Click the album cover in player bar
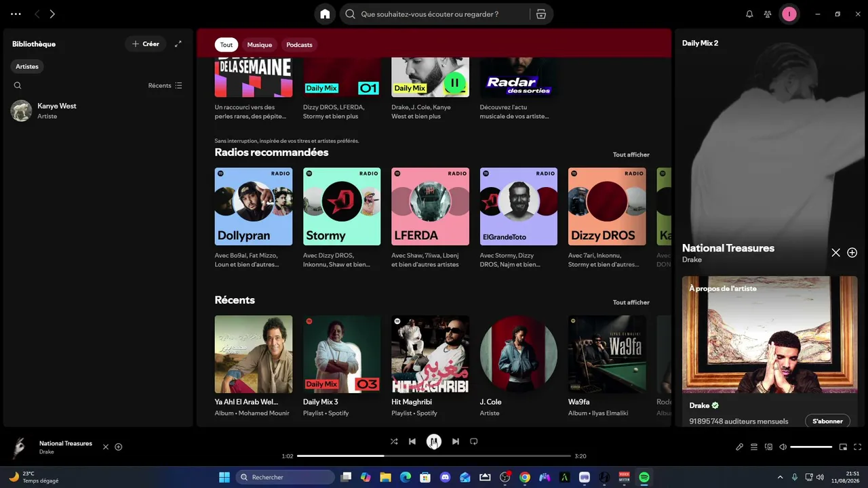 (20, 447)
